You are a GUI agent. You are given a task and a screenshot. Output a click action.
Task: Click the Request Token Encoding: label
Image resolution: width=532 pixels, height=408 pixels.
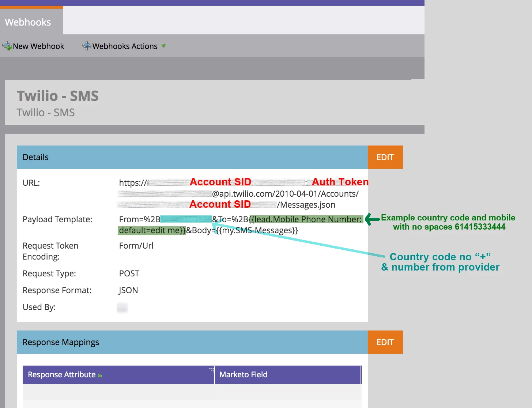(x=50, y=251)
